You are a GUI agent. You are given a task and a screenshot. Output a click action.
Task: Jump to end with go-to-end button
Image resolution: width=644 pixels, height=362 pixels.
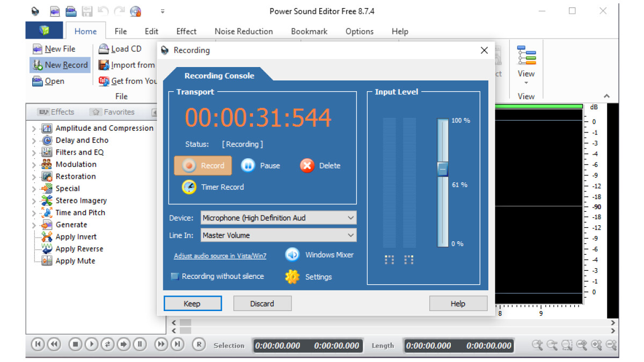[x=177, y=344]
